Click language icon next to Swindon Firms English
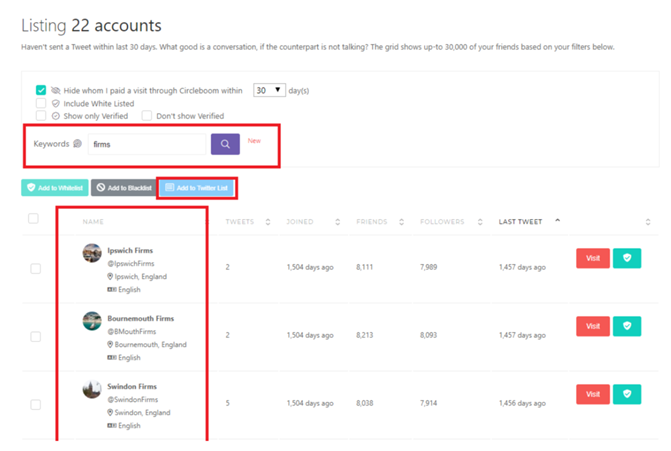This screenshot has width=671, height=451. click(x=112, y=426)
